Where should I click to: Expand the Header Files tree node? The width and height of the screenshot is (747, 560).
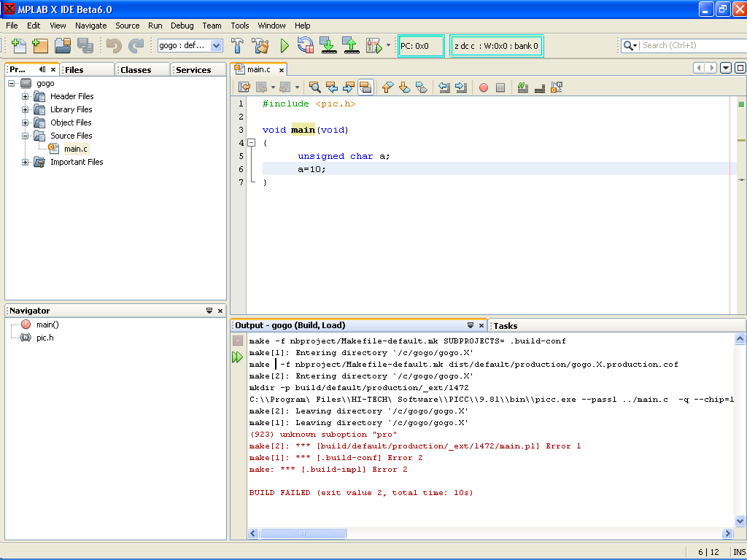pyautogui.click(x=26, y=96)
